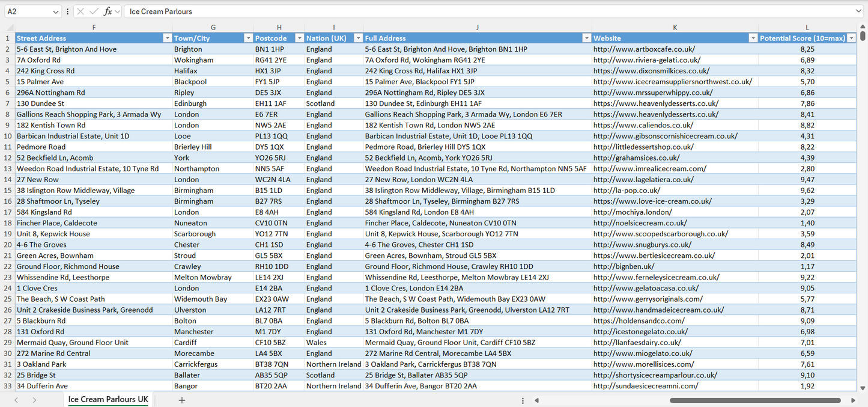This screenshot has height=407, width=868.
Task: Select the Ice Cream Parlours UK sheet tab
Action: 107,399
